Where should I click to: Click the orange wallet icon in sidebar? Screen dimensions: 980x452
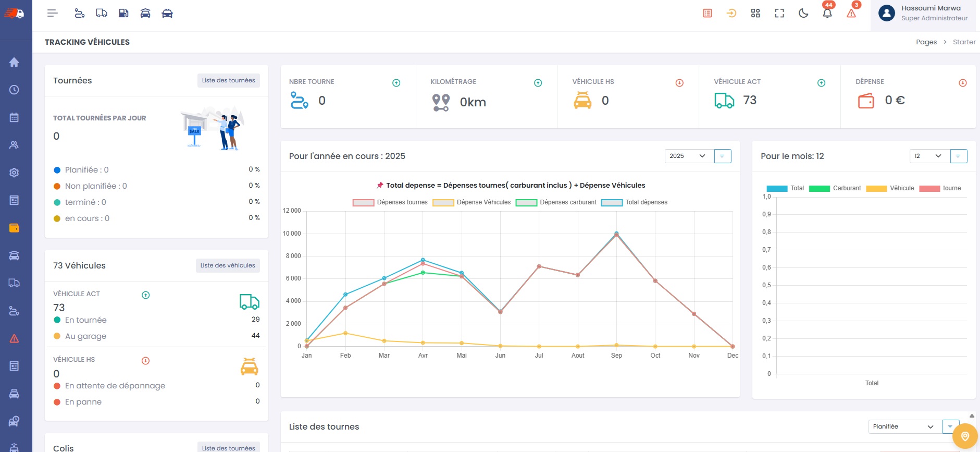[14, 228]
